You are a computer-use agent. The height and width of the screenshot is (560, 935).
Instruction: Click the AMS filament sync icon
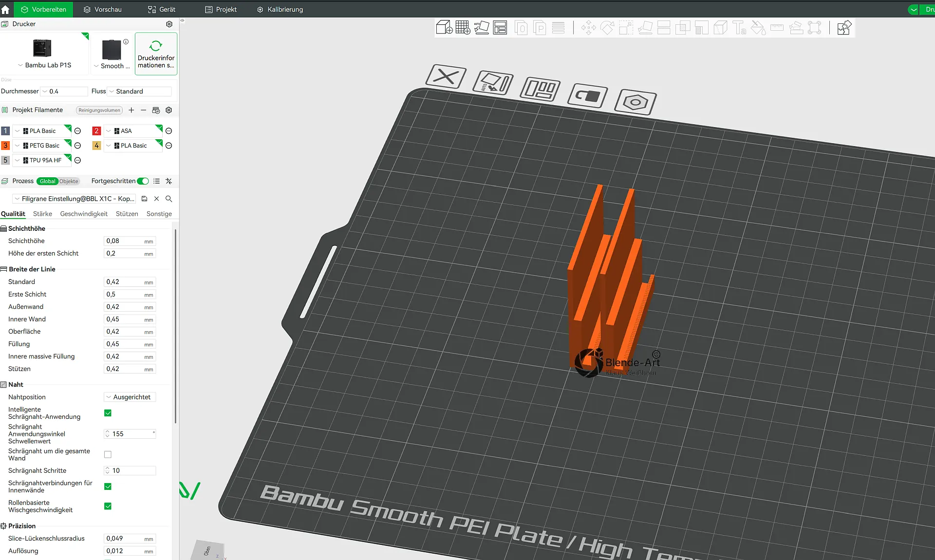pos(156,110)
